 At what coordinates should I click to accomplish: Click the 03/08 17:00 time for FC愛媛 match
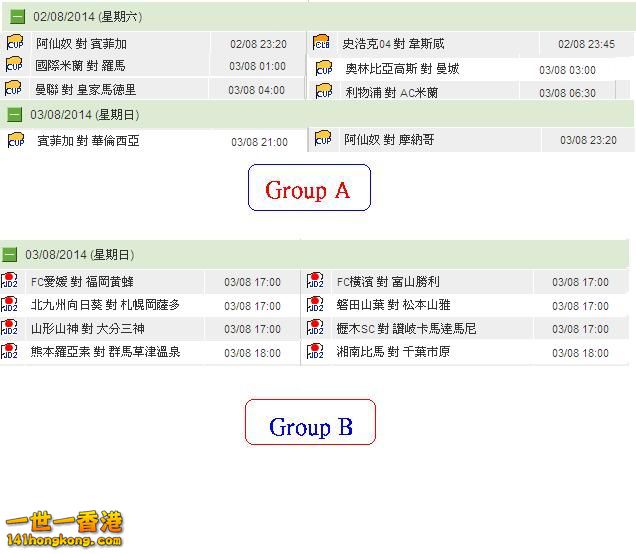point(252,282)
